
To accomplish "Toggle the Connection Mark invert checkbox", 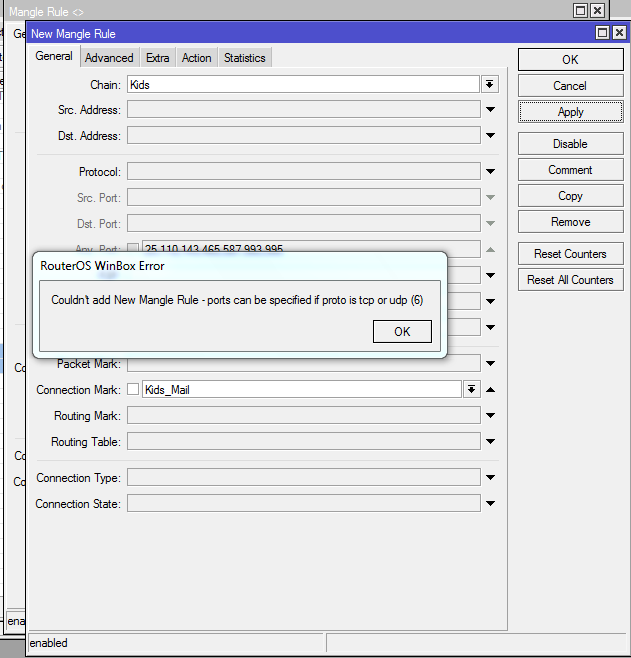I will point(133,389).
